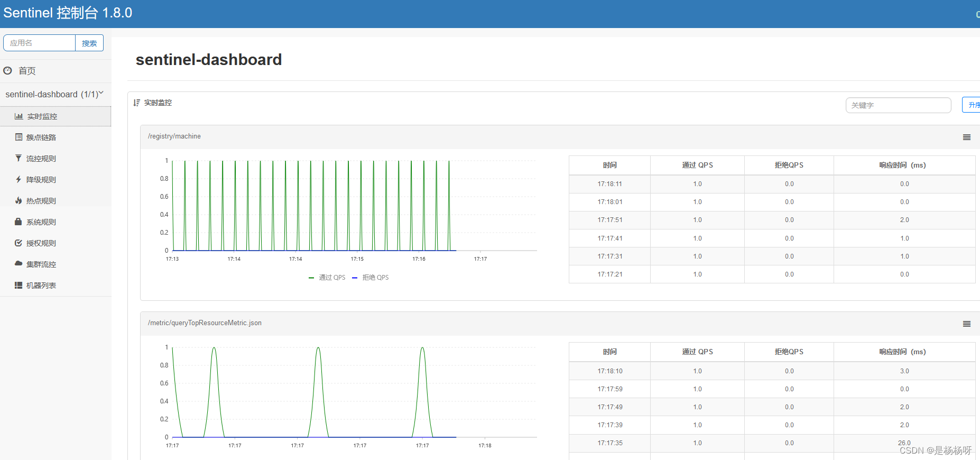Toggle 通过 QPS legend in /registry/machine chart
The image size is (980, 460).
327,278
